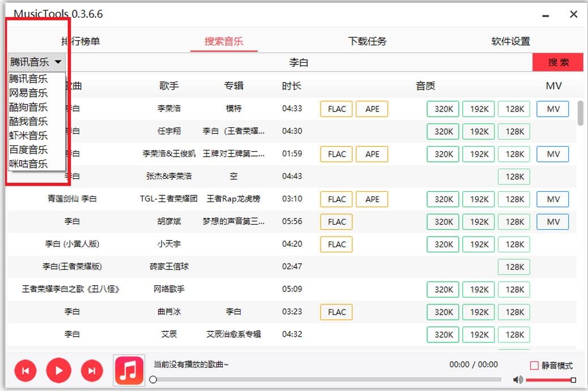The width and height of the screenshot is (588, 391).
Task: Click the search field containing 李白
Action: tap(299, 62)
